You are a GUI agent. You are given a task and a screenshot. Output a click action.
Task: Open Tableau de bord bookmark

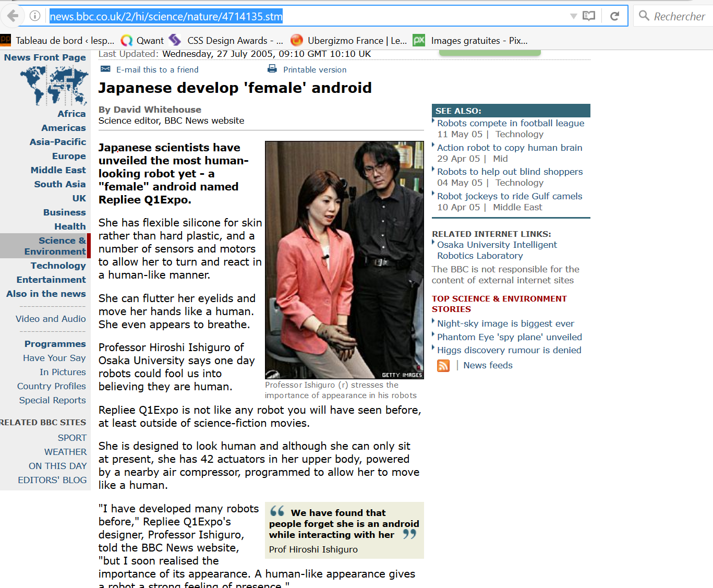(x=57, y=41)
